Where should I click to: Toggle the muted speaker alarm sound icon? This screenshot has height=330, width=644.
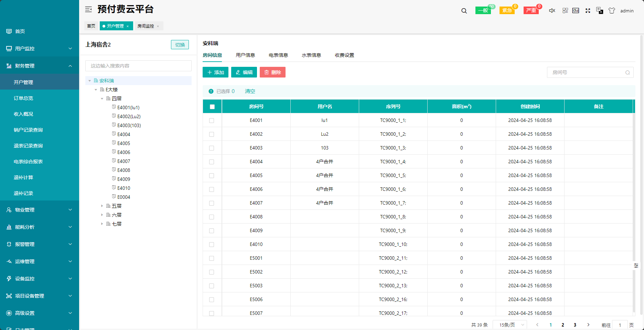[552, 11]
